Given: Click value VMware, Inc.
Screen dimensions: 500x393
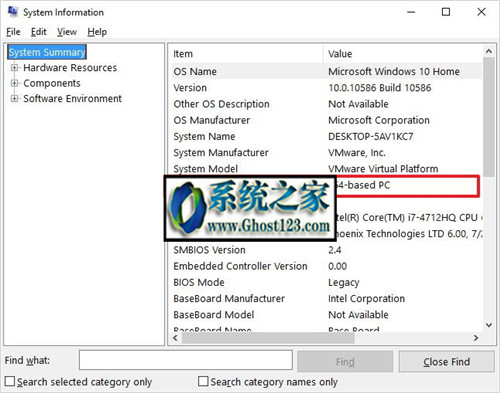Looking at the screenshot, I should (357, 153).
